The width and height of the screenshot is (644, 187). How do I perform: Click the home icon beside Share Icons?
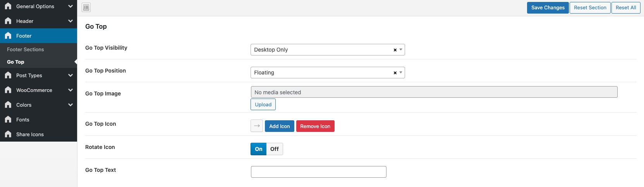[x=8, y=134]
